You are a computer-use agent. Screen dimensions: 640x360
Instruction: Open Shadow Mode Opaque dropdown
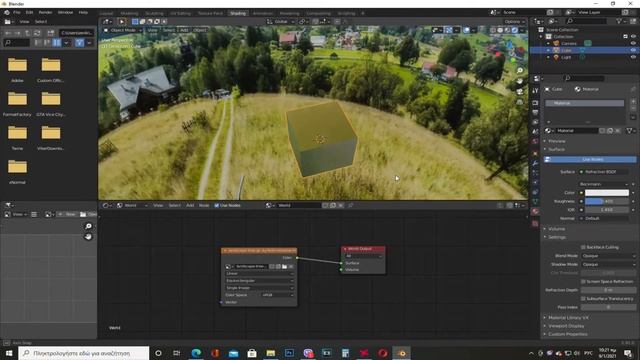608,264
